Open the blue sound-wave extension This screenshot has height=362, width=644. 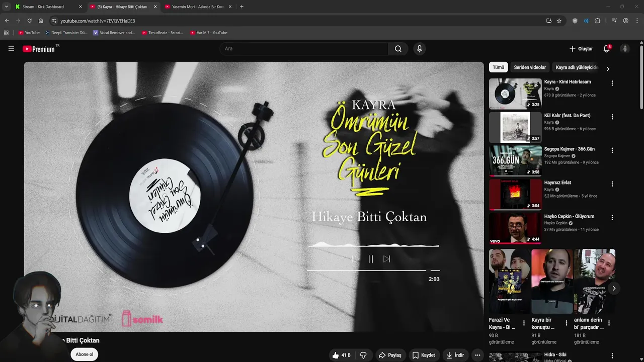click(x=586, y=21)
